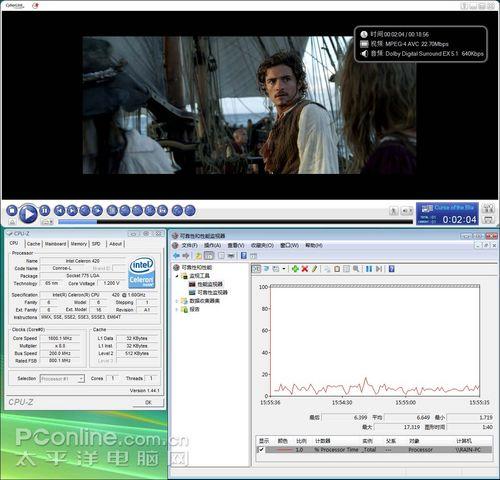Viewport: 500px width, 480px height.
Task: Freeze the performance graph display
Action: click(369, 269)
